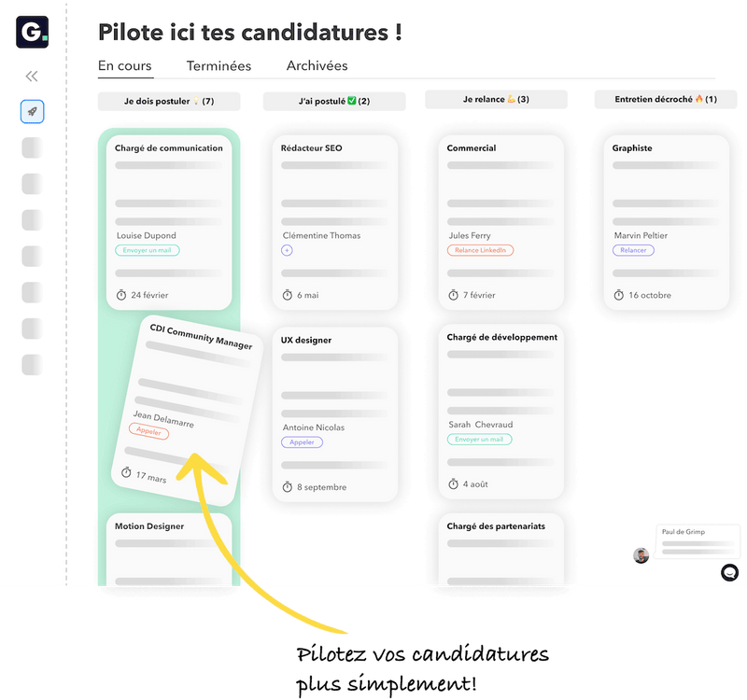Image resolution: width=747 pixels, height=700 pixels.
Task: Open the chat bubble icon
Action: point(729,572)
